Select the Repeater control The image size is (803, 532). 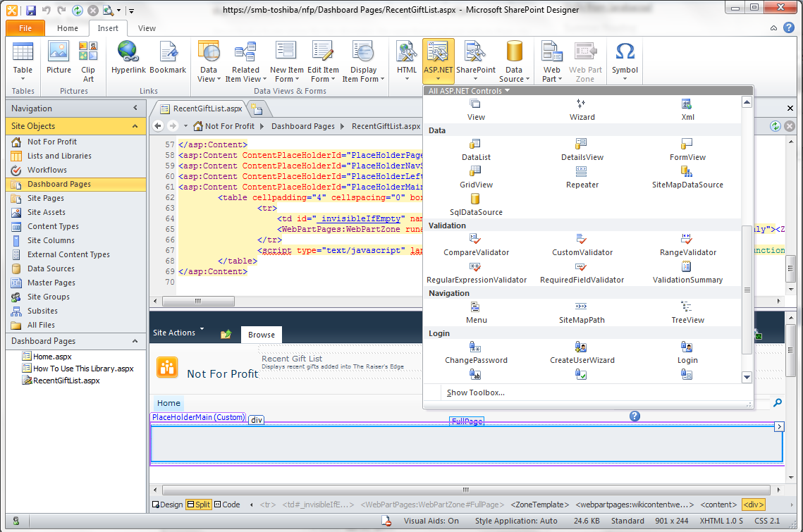tap(582, 177)
